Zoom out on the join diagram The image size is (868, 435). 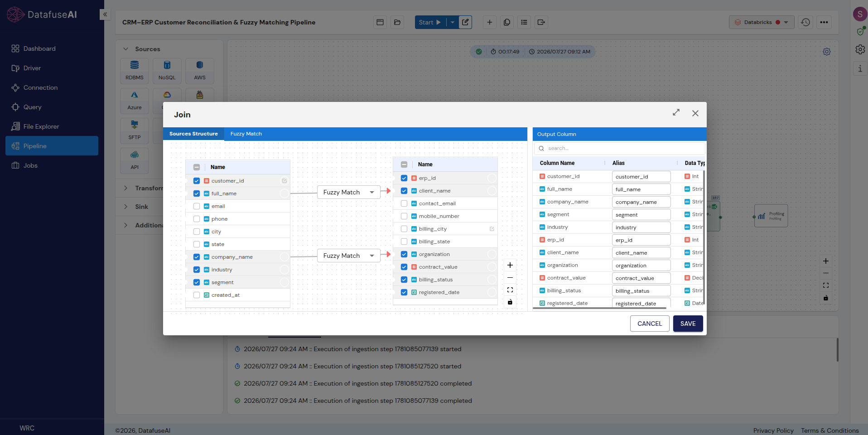click(510, 277)
